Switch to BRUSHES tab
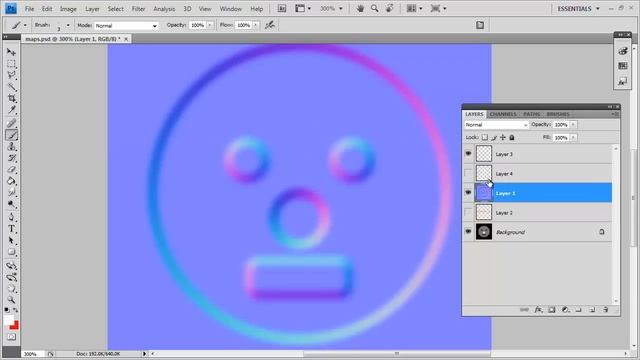 tap(558, 114)
